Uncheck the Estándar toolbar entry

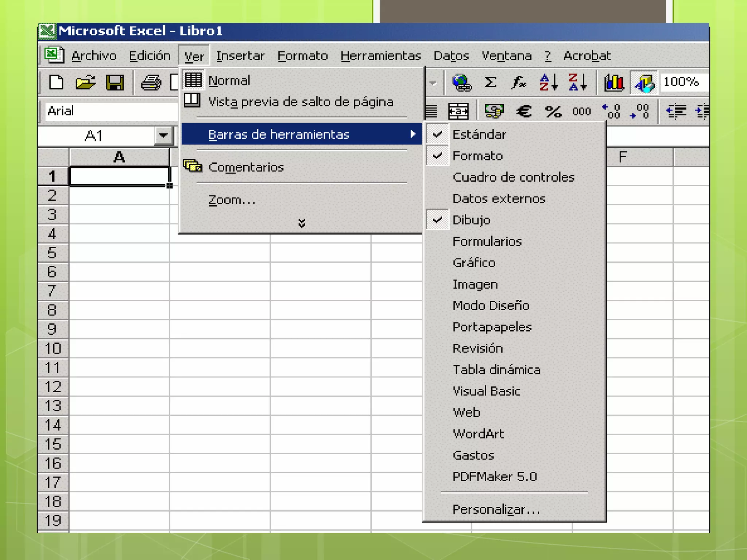tap(479, 135)
